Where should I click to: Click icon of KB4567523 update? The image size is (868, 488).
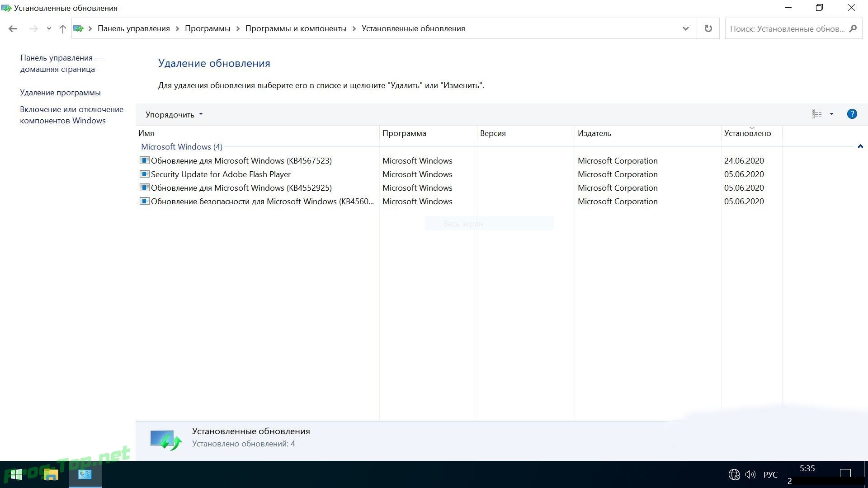point(144,160)
